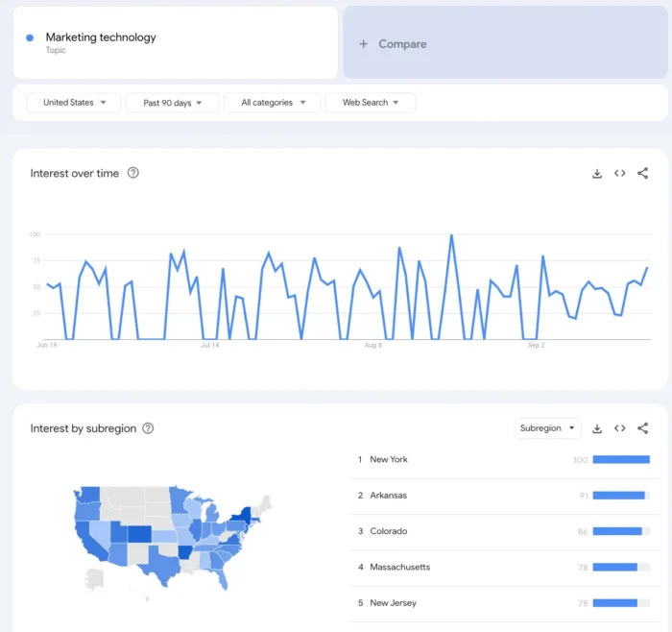Click Texas on the US map

coord(162,566)
